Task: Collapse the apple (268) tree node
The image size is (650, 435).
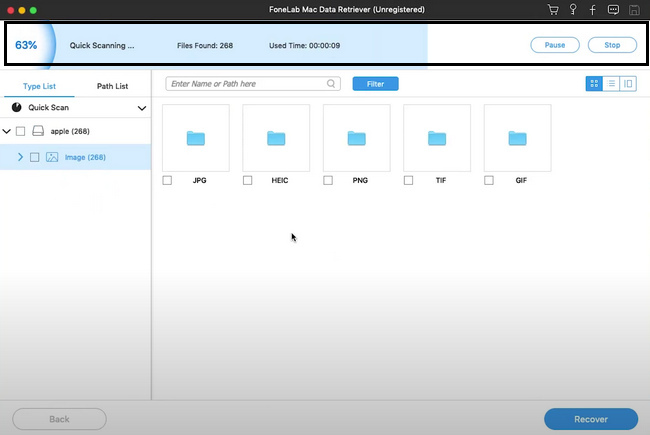Action: (6, 131)
